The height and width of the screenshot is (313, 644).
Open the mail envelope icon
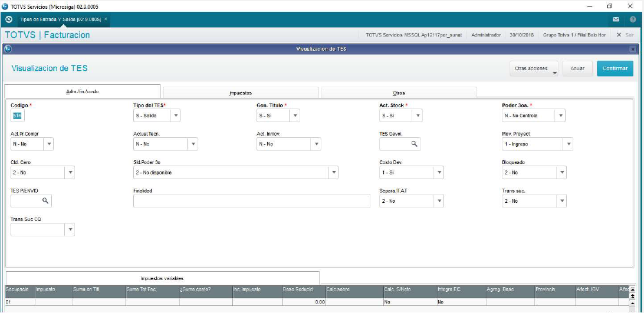click(616, 19)
